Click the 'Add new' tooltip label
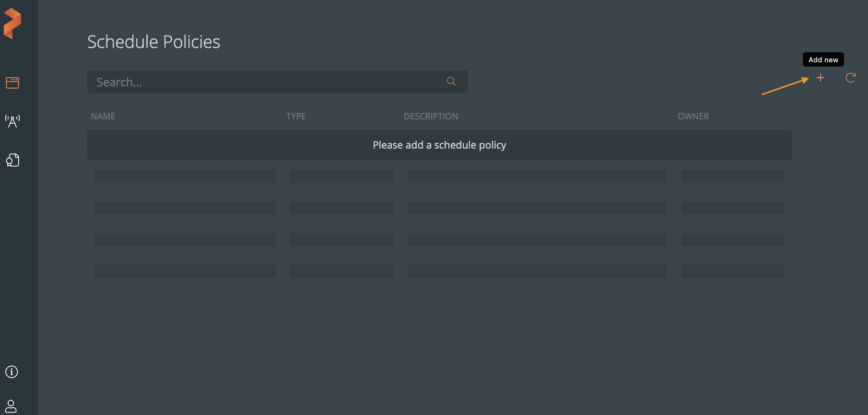This screenshot has height=415, width=868. [x=823, y=60]
